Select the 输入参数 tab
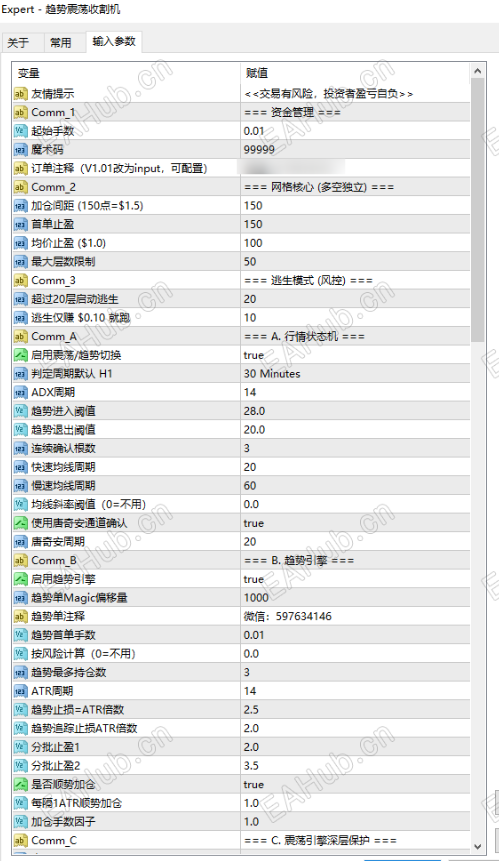Image resolution: width=499 pixels, height=861 pixels. [x=114, y=42]
